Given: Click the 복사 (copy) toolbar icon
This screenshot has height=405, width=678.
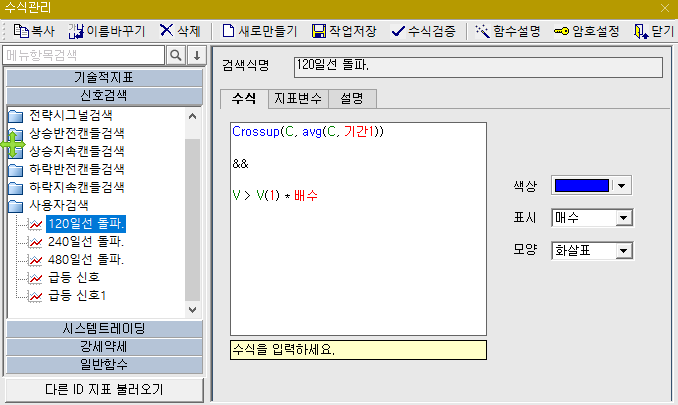Looking at the screenshot, I should coord(21,31).
